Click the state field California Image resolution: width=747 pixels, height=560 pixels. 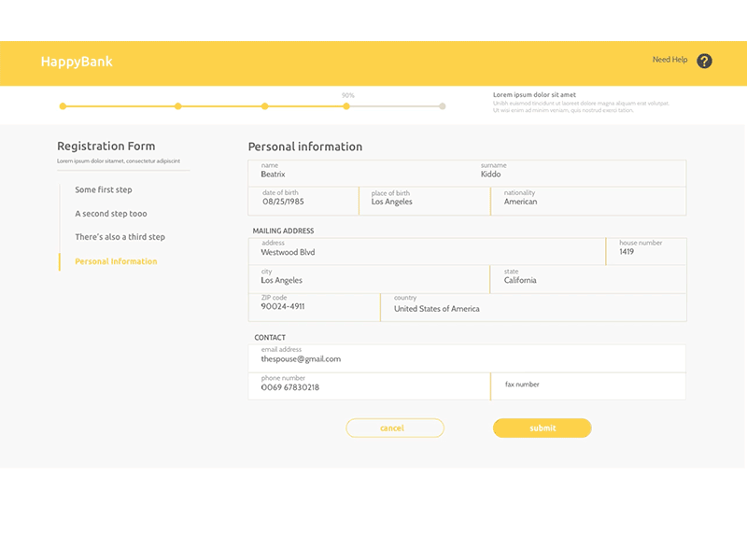[588, 279]
